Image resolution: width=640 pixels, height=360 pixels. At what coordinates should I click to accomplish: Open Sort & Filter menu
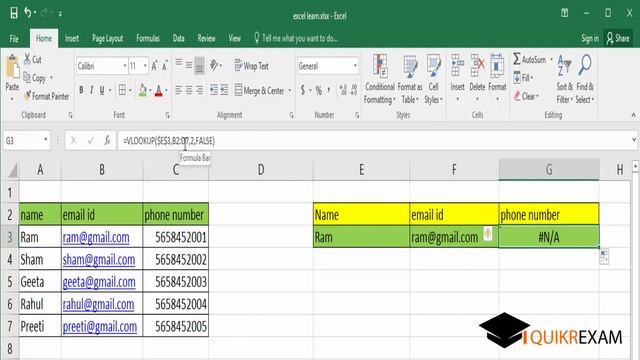[x=564, y=79]
